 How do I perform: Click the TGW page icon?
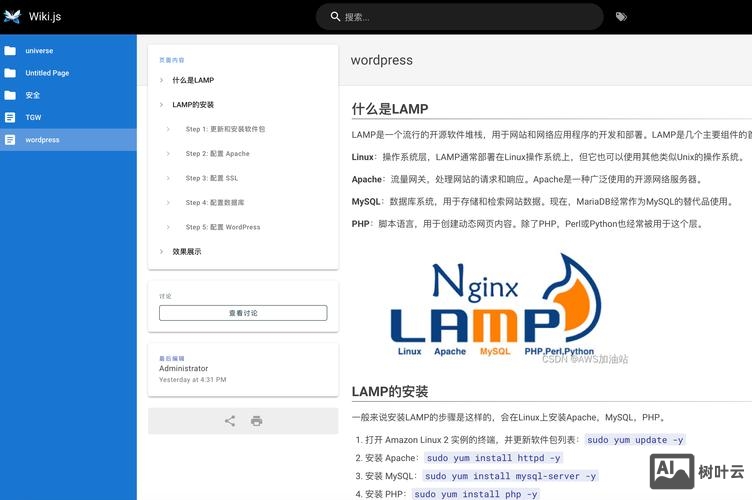[x=10, y=117]
